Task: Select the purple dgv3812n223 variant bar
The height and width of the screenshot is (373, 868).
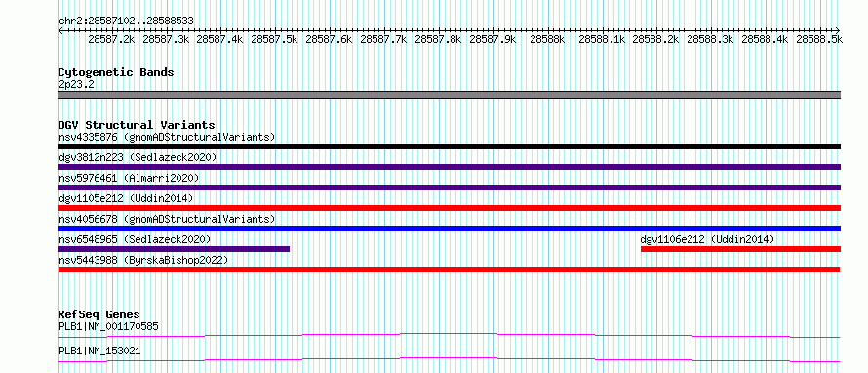Action: [450, 167]
